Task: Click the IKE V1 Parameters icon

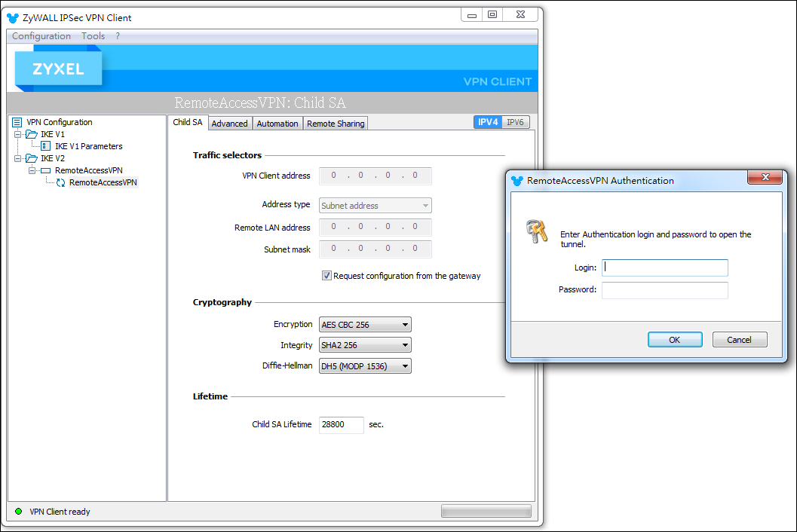Action: pyautogui.click(x=46, y=146)
